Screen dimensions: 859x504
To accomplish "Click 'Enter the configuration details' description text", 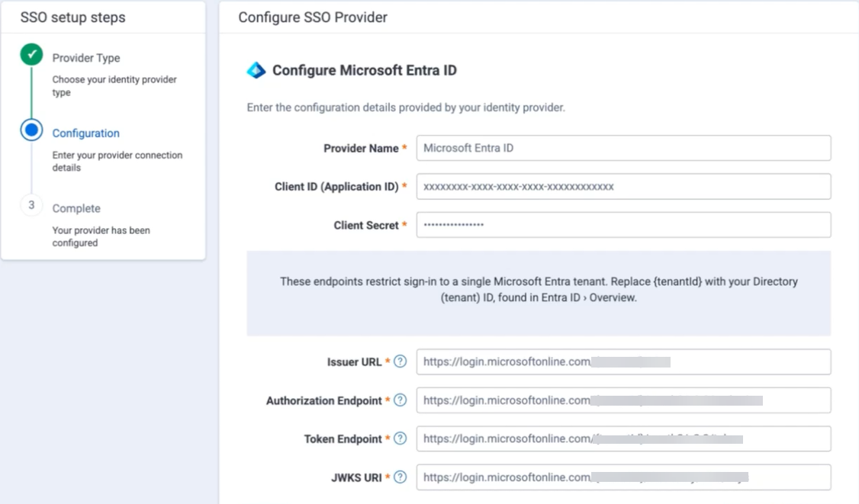I will pyautogui.click(x=405, y=108).
